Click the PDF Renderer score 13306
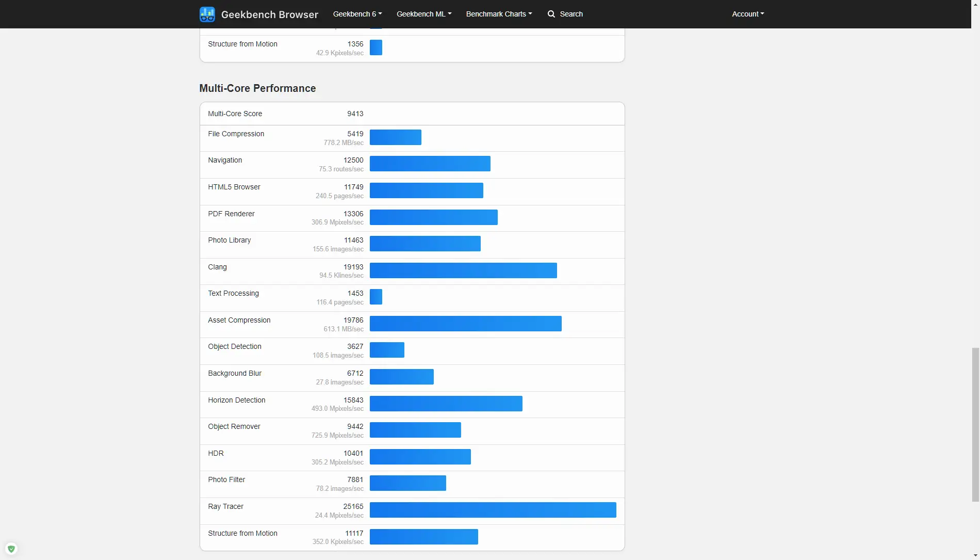 [x=353, y=214]
